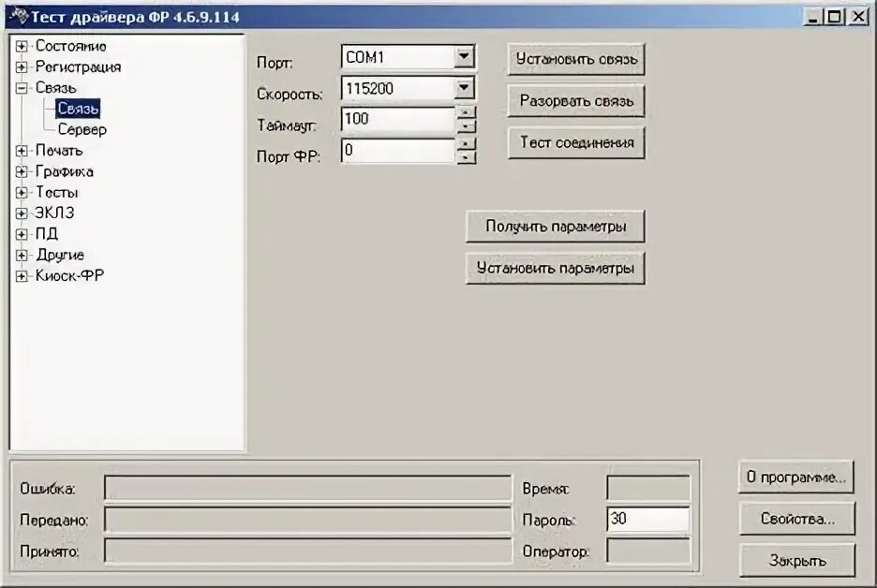Click the Закрыть button
This screenshot has width=877, height=588.
tap(797, 561)
